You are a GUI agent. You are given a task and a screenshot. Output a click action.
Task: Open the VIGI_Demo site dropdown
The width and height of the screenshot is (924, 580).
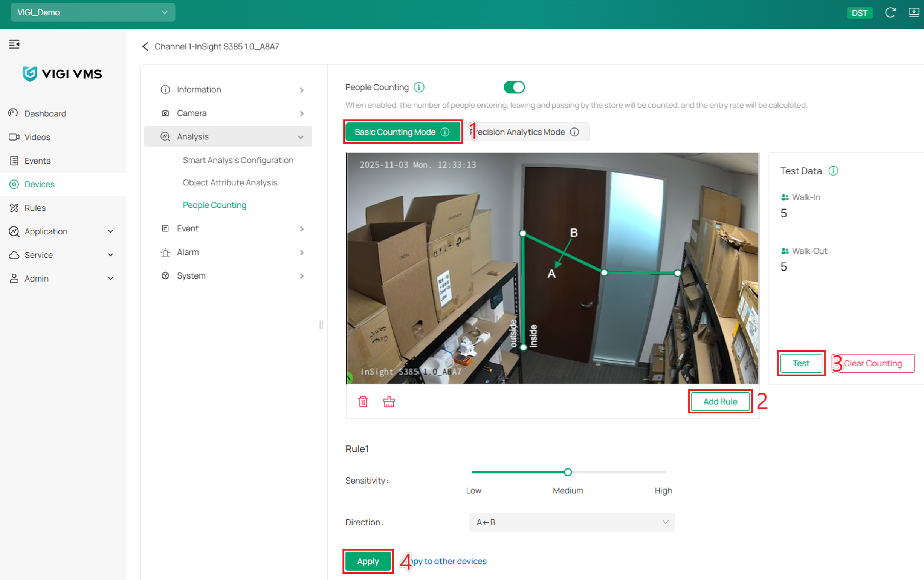pos(93,12)
